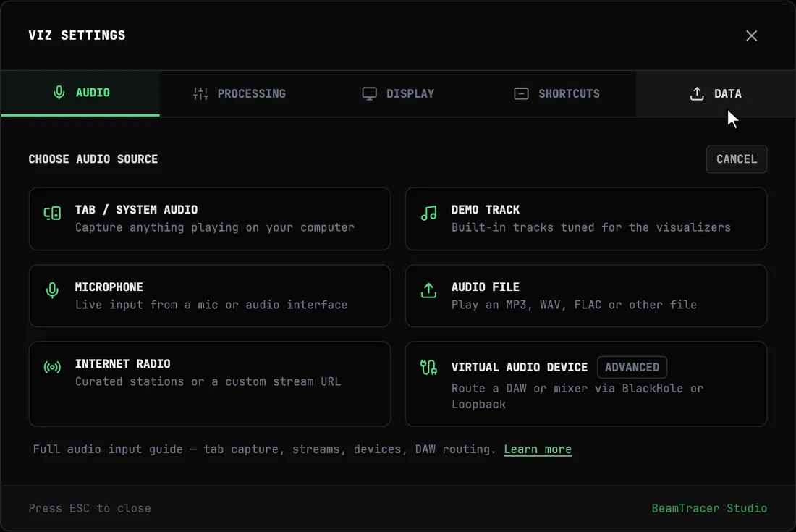Click the monitor icon beside Display
This screenshot has width=796, height=532.
(x=369, y=93)
